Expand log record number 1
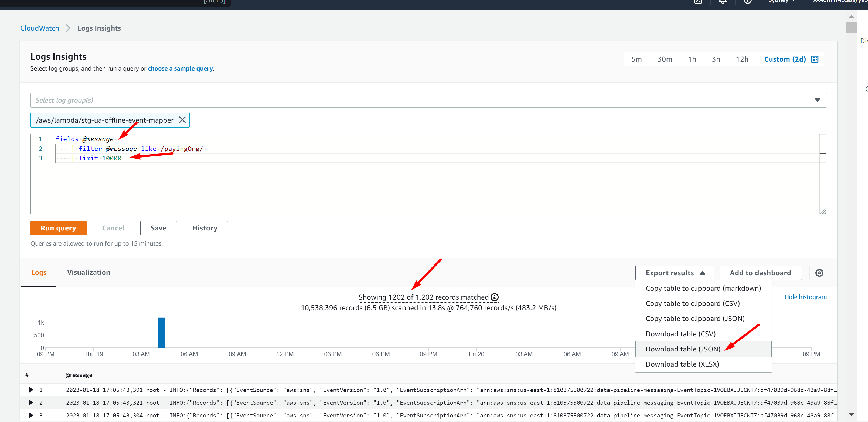 (31, 390)
